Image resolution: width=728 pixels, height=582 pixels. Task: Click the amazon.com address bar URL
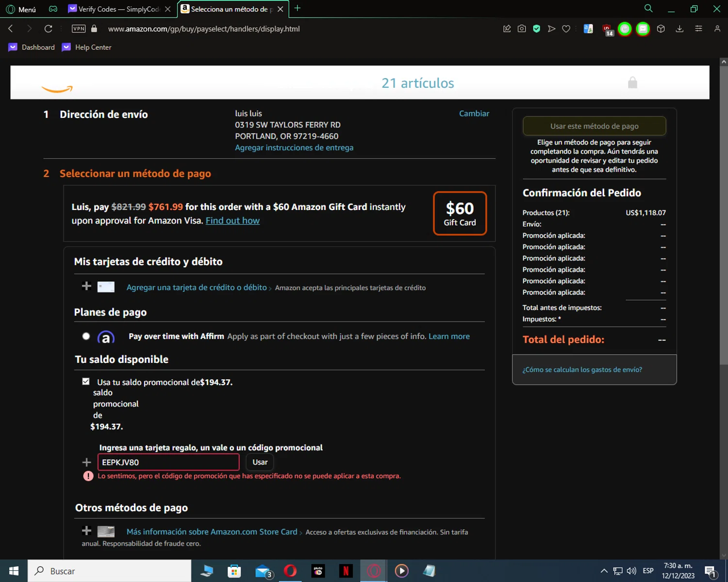(x=204, y=29)
